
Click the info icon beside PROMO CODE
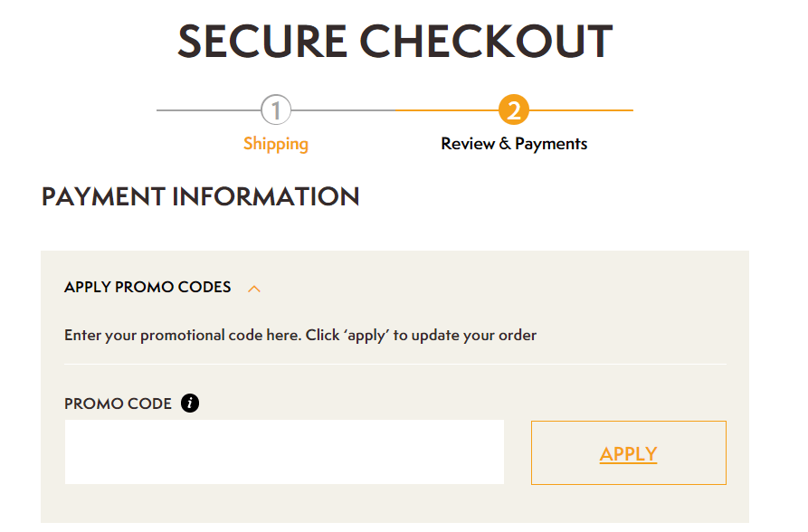point(190,403)
